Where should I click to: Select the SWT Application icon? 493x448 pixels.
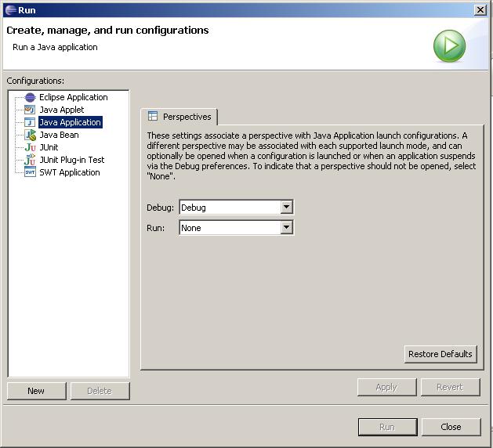point(30,172)
